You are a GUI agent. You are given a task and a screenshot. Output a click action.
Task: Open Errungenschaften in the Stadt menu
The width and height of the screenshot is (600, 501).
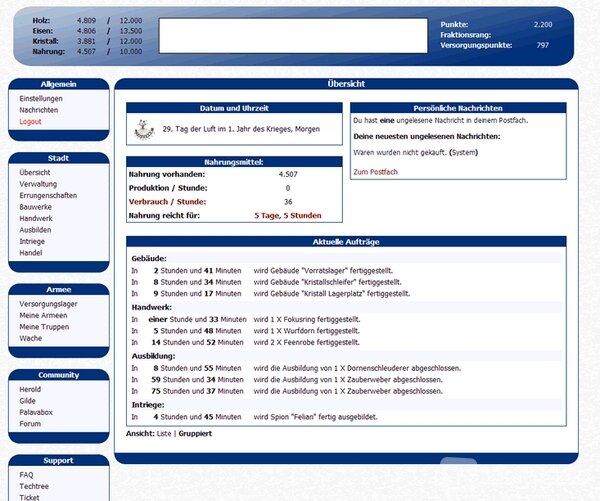click(47, 195)
